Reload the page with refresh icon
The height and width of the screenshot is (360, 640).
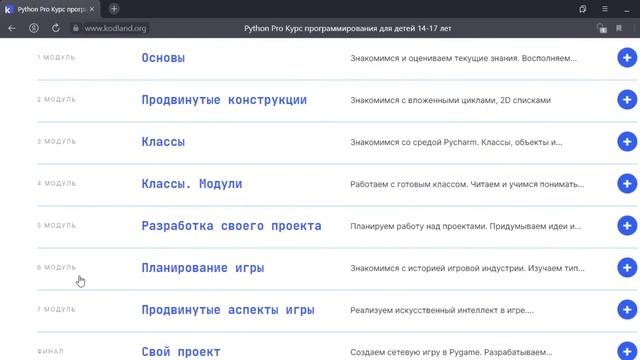56,28
